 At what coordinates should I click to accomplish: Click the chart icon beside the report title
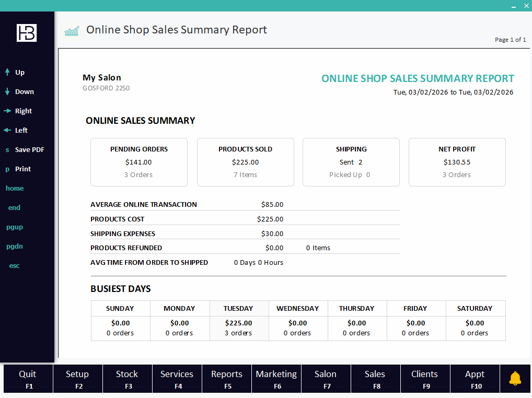coord(72,30)
